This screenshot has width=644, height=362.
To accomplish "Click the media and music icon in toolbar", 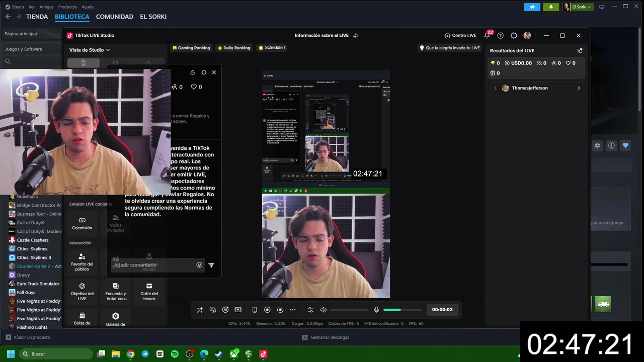I will (213, 310).
